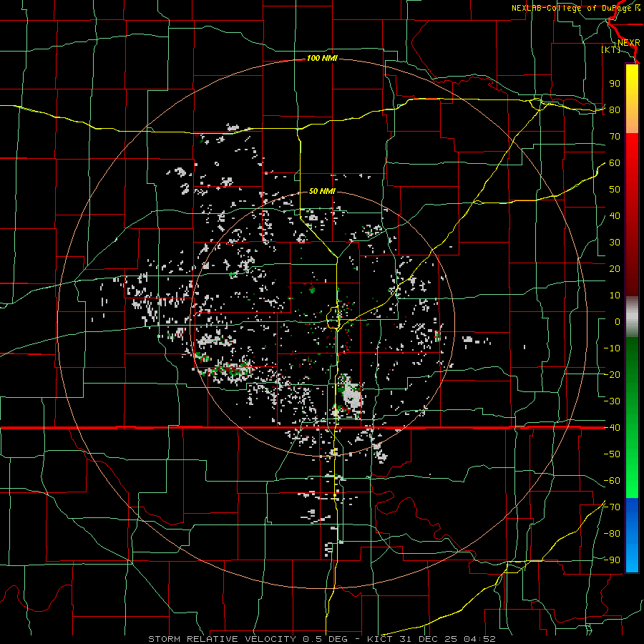
Task: Click the -70 value on the velocity scale
Action: point(612,507)
